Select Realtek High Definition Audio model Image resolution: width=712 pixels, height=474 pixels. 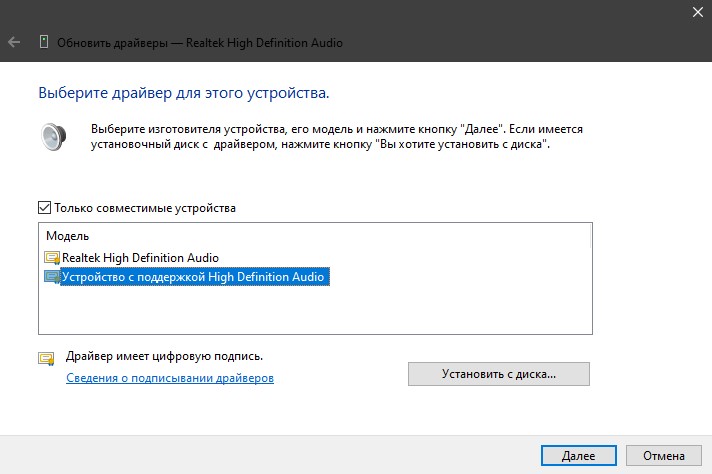(x=140, y=258)
